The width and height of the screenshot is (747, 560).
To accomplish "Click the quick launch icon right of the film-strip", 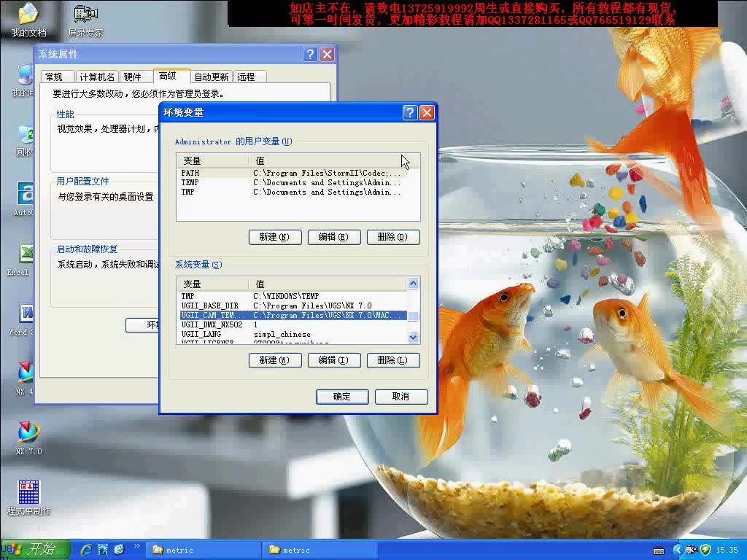I will [119, 550].
